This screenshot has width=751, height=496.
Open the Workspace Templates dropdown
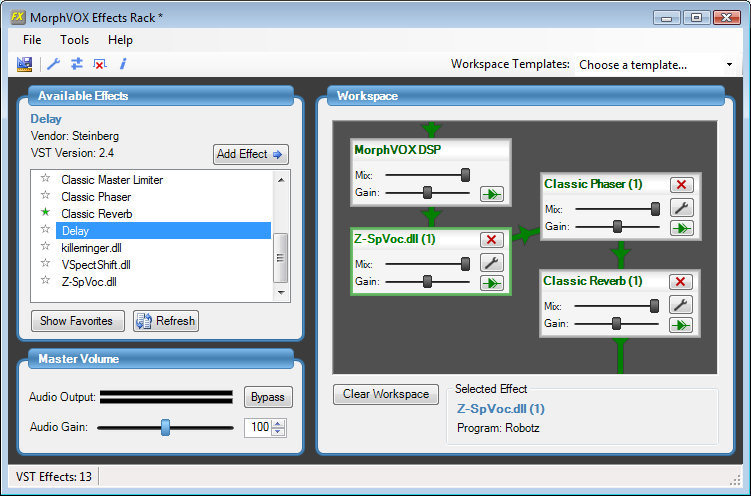[656, 65]
